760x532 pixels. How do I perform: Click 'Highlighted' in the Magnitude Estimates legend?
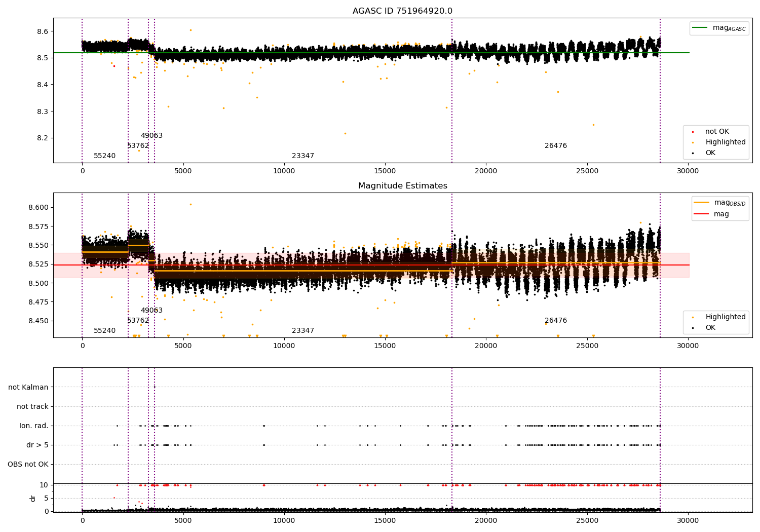point(726,317)
